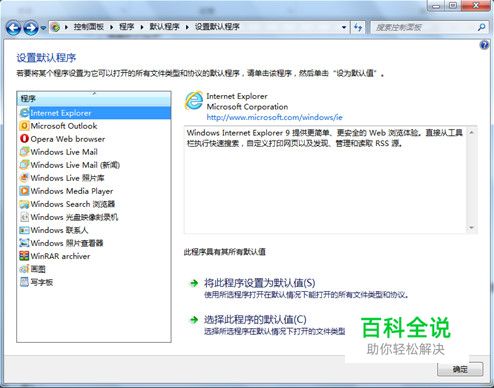Click the refresh icon beside address bar
Screen dimensions: 494x388
(x=358, y=27)
